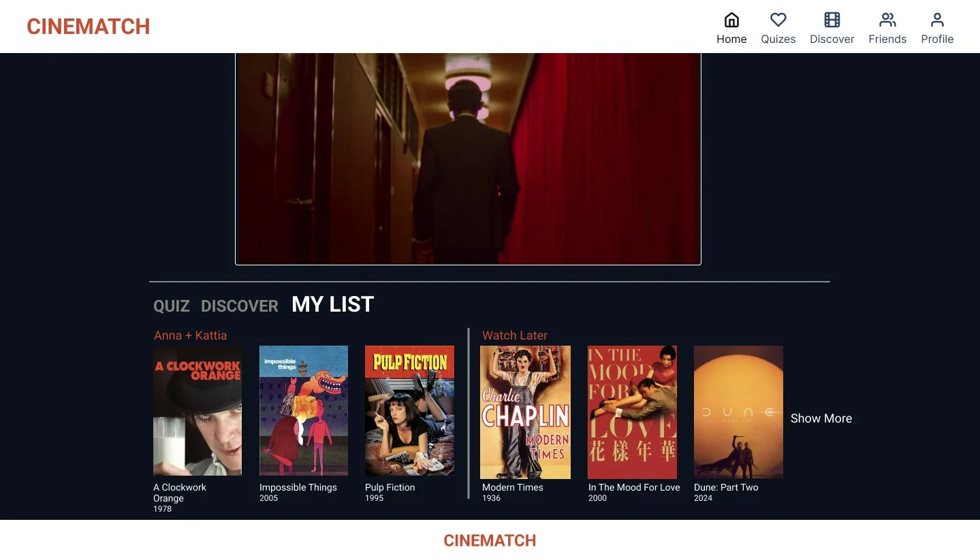The width and height of the screenshot is (980, 560).
Task: Click the year 1978 under Clockwork Orange
Action: [x=162, y=509]
